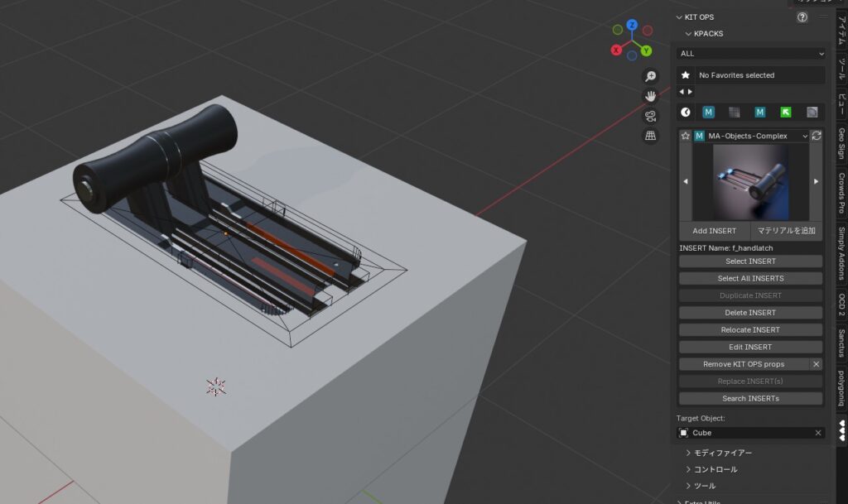Click the Cube object icon in Target Object
The image size is (848, 504).
point(683,433)
